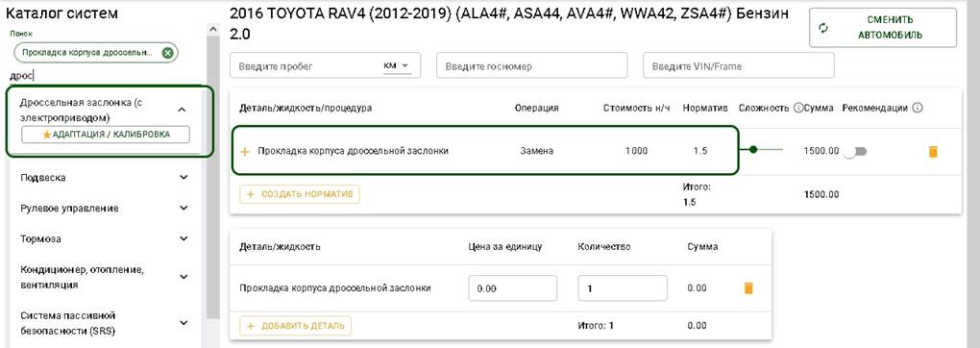Adjust the Сложность slider
The height and width of the screenshot is (348, 980).
coord(753,150)
